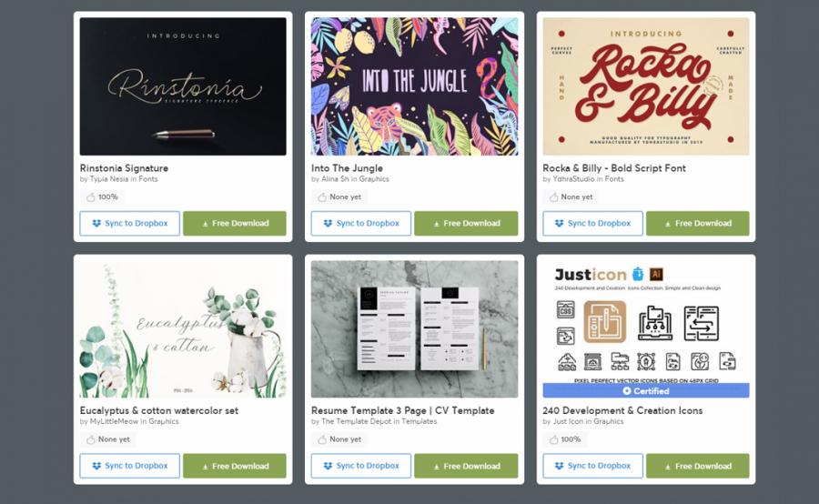
Task: Open the Into The Jungle preview image
Action: click(415, 86)
